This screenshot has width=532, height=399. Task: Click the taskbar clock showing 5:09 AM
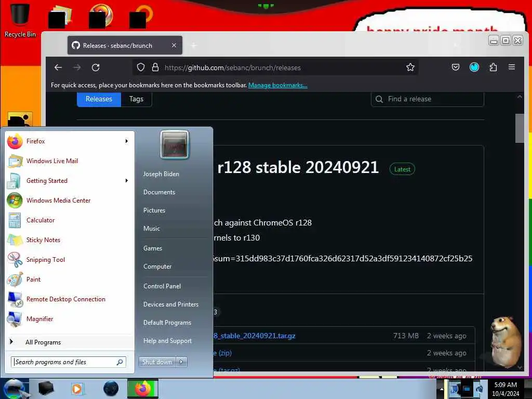506,389
